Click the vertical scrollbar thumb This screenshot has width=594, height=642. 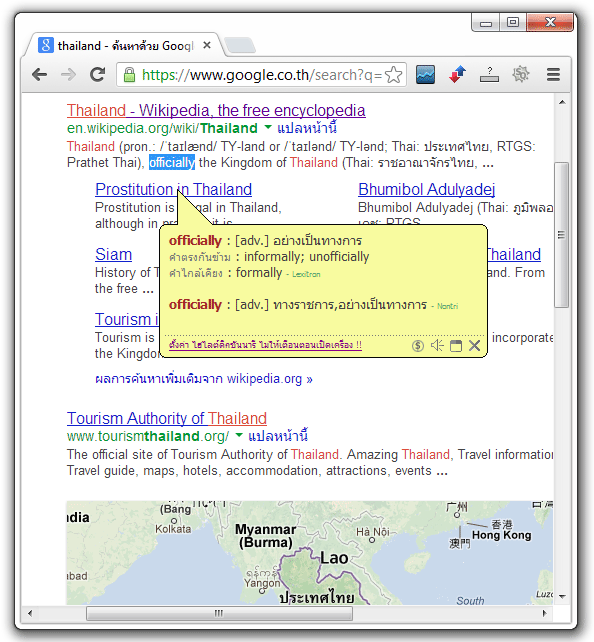click(562, 235)
